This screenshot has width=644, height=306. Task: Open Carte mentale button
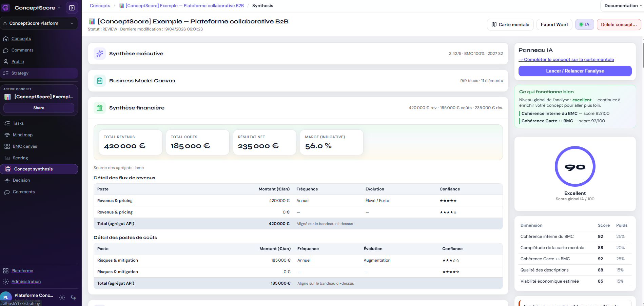pos(510,24)
